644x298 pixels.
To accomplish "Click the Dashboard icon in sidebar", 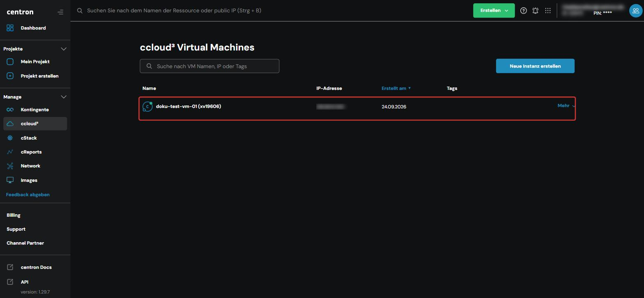I will click(x=10, y=28).
